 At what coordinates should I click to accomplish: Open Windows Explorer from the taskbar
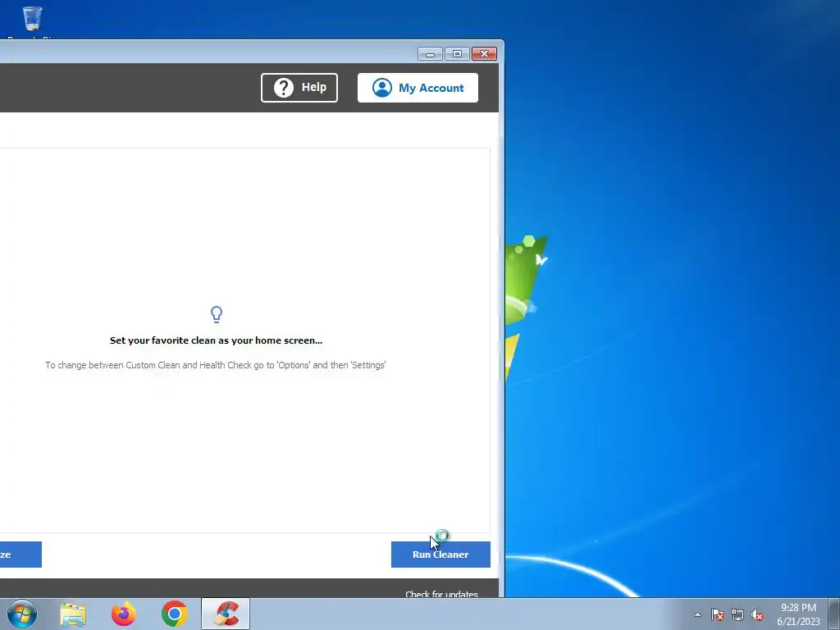tap(73, 614)
